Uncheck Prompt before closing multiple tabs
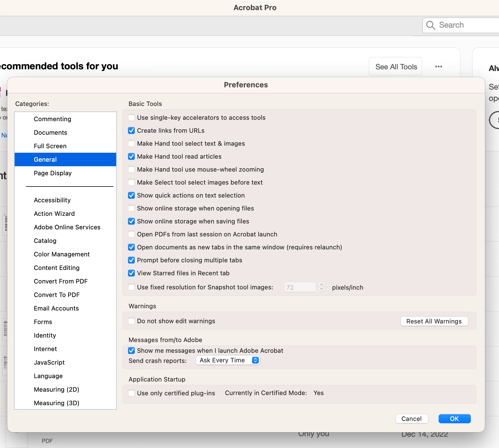This screenshot has width=499, height=448. [x=131, y=260]
